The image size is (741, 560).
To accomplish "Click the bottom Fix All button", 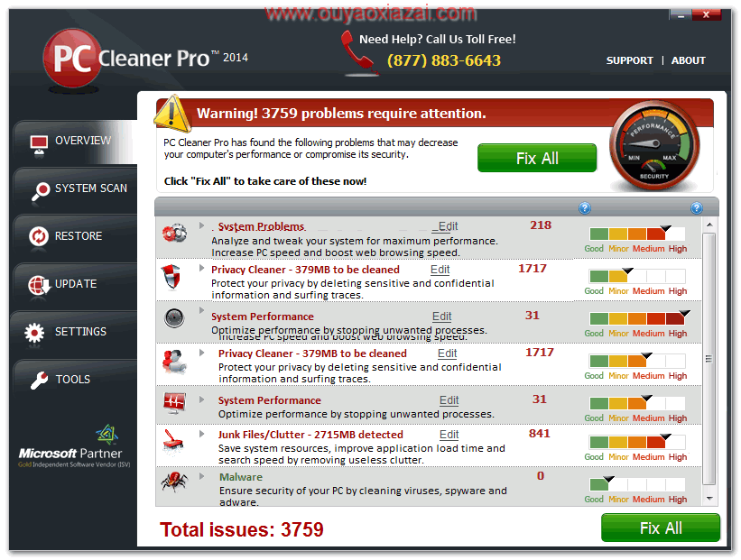I will coord(660,528).
